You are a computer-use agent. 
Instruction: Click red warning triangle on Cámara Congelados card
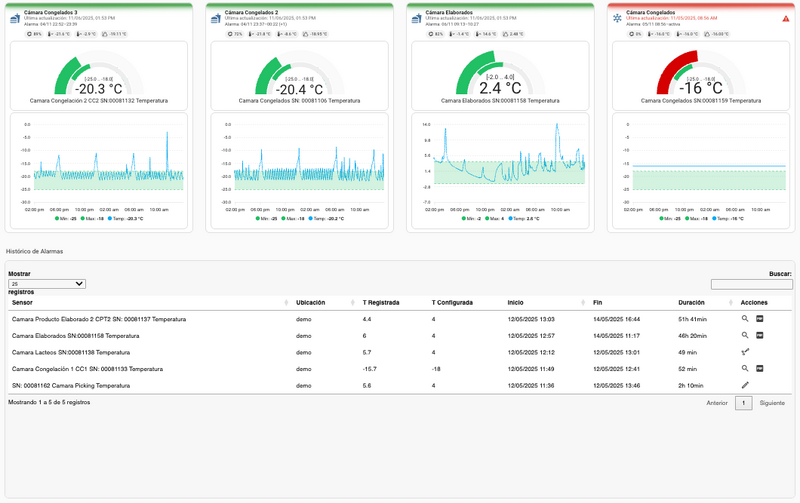click(x=785, y=18)
